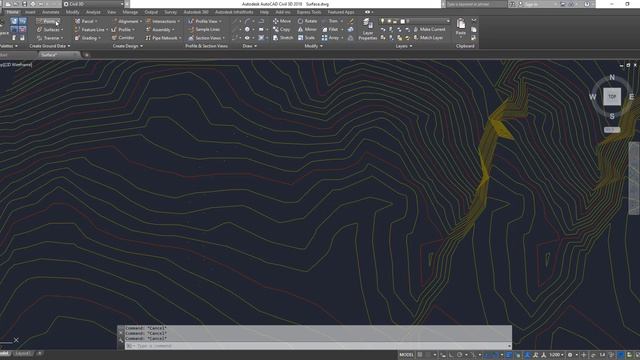Toggle grid display in status bar
The image size is (640, 360).
pyautogui.click(x=420, y=355)
